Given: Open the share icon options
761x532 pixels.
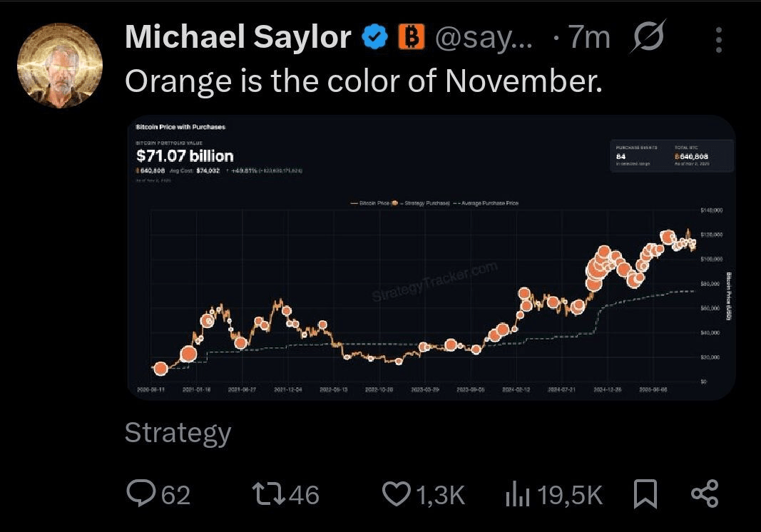Looking at the screenshot, I should pos(705,494).
